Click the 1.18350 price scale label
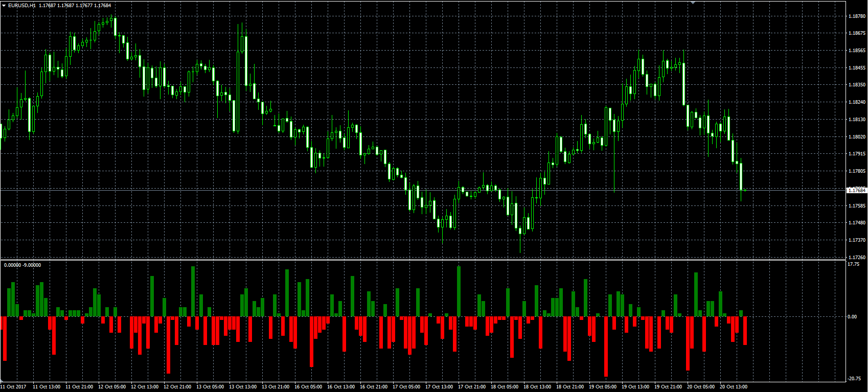The width and height of the screenshot is (868, 392). [x=857, y=85]
